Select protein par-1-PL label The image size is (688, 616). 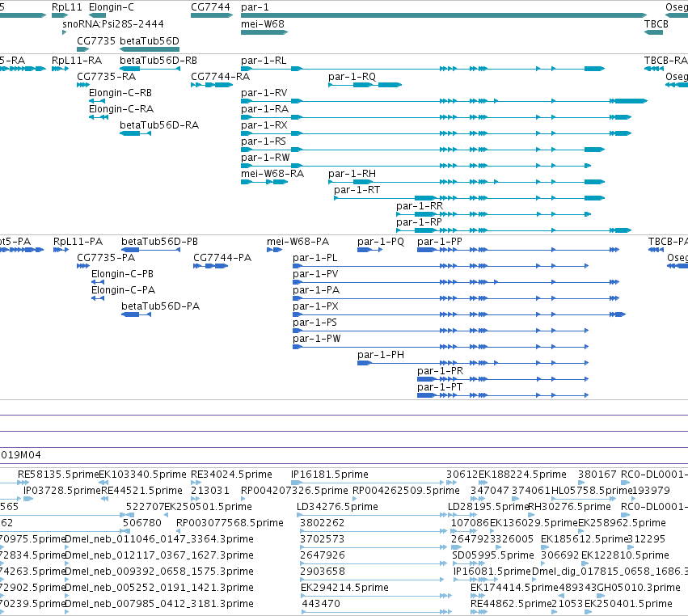point(315,258)
